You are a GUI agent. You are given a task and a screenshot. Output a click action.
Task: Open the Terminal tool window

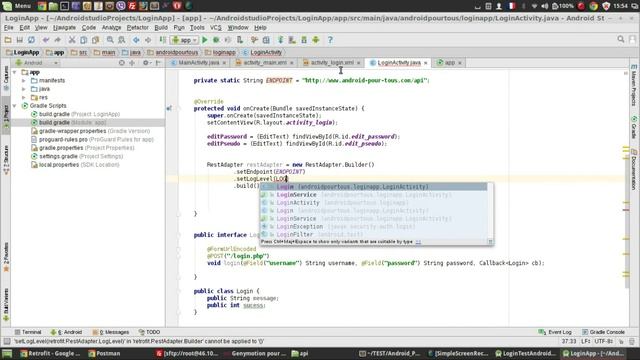pos(28,332)
